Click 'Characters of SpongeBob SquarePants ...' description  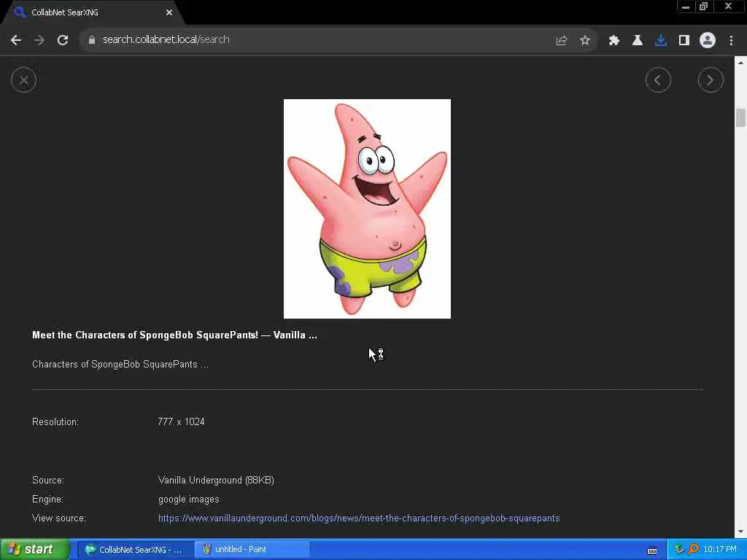tap(120, 365)
